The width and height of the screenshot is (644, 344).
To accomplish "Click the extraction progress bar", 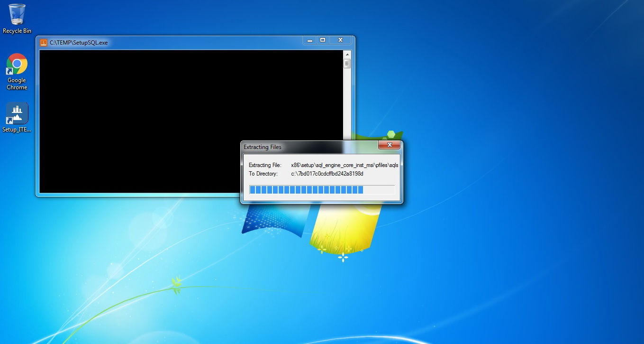I will point(322,190).
